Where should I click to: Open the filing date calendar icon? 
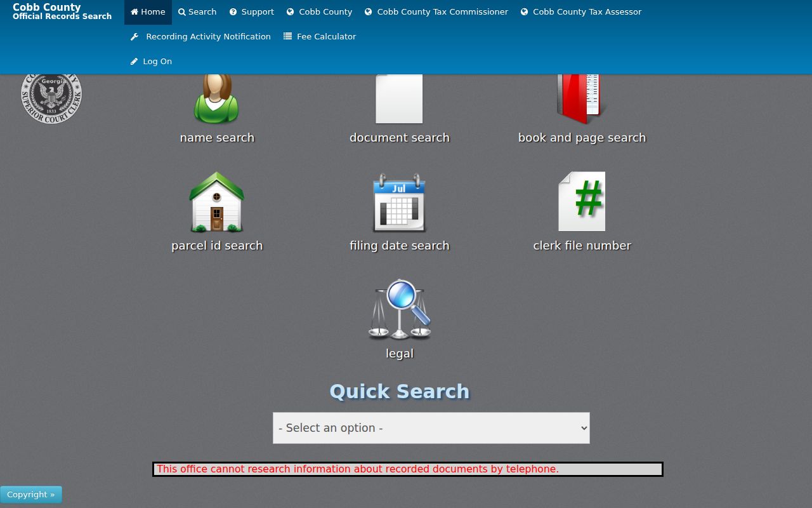399,203
